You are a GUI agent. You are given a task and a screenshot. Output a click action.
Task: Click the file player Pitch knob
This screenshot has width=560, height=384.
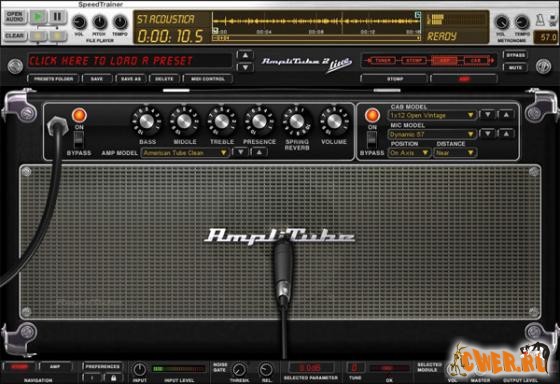(x=99, y=23)
